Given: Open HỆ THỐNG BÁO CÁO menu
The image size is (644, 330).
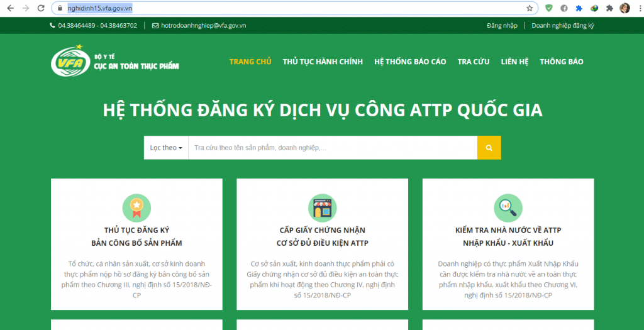Looking at the screenshot, I should pyautogui.click(x=410, y=62).
